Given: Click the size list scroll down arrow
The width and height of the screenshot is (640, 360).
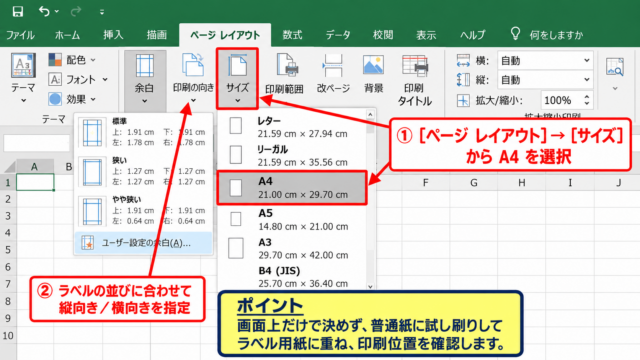Looking at the screenshot, I should (x=370, y=287).
